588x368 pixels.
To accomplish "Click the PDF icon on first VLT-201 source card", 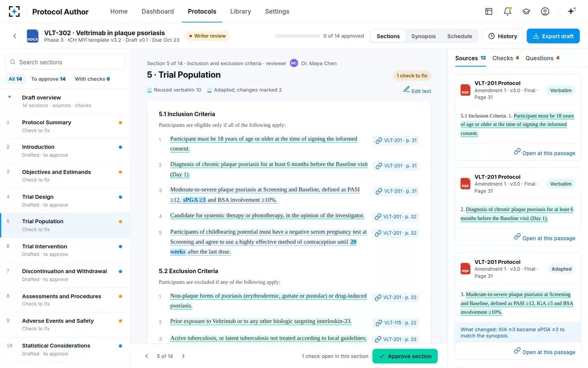I will click(465, 90).
